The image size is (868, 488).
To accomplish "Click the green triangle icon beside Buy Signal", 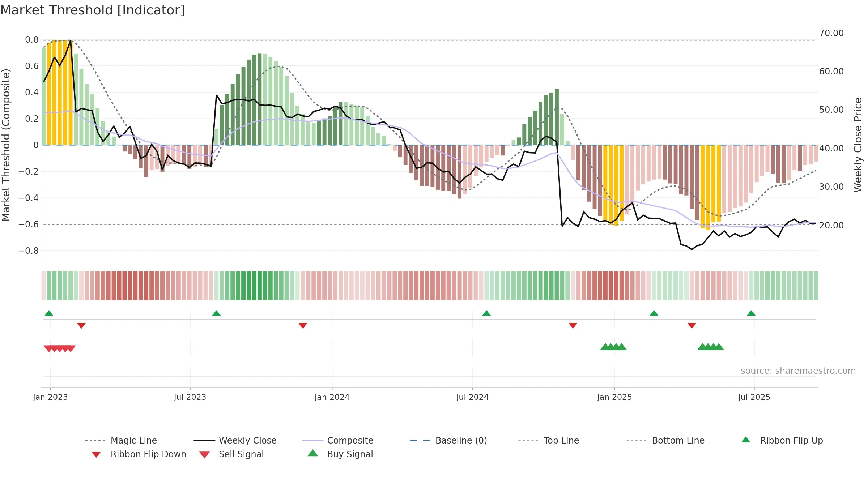I will tap(312, 453).
